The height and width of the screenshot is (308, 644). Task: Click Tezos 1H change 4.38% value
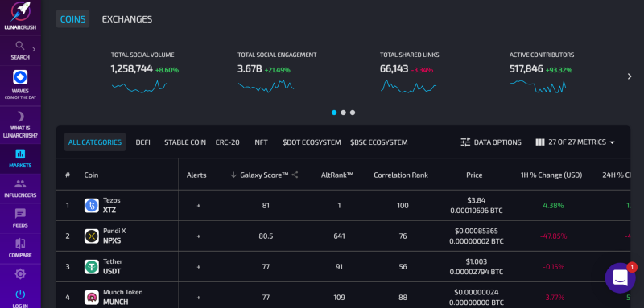[x=553, y=206]
